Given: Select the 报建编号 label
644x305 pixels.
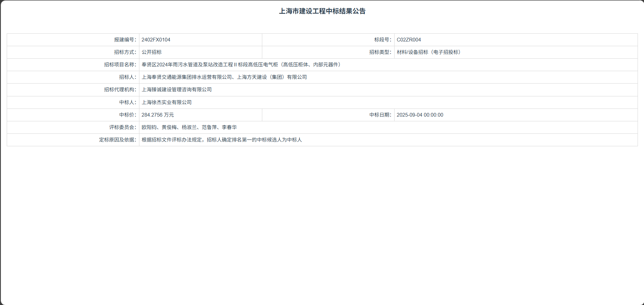Looking at the screenshot, I should (x=125, y=40).
